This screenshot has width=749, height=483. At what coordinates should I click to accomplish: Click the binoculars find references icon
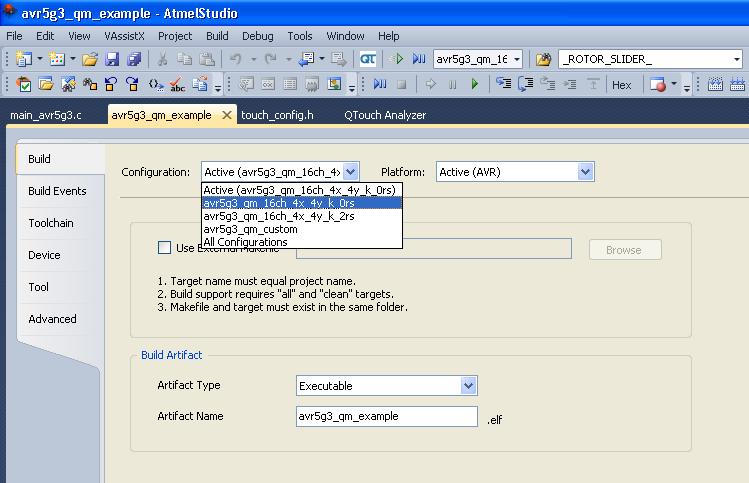click(x=90, y=85)
